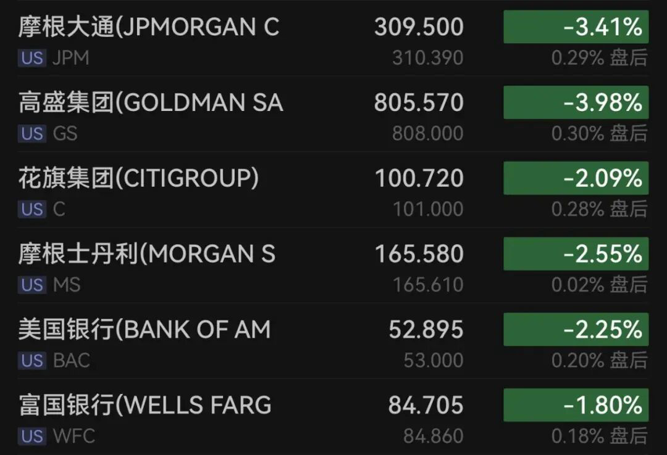This screenshot has width=667, height=455.
Task: Click the US badge beside JPM ticker
Action: click(32, 58)
